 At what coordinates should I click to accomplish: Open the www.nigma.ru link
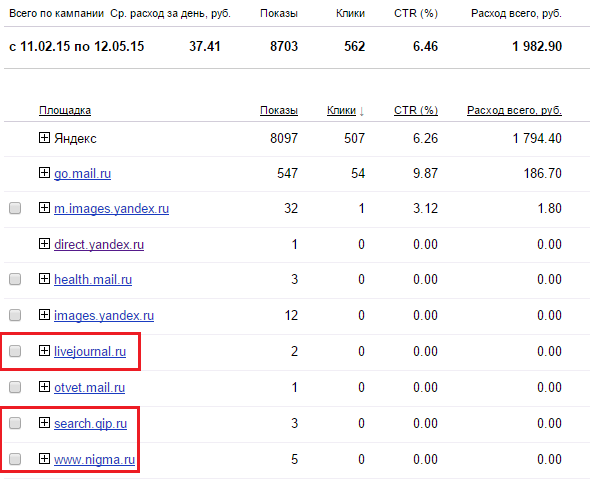(94, 460)
